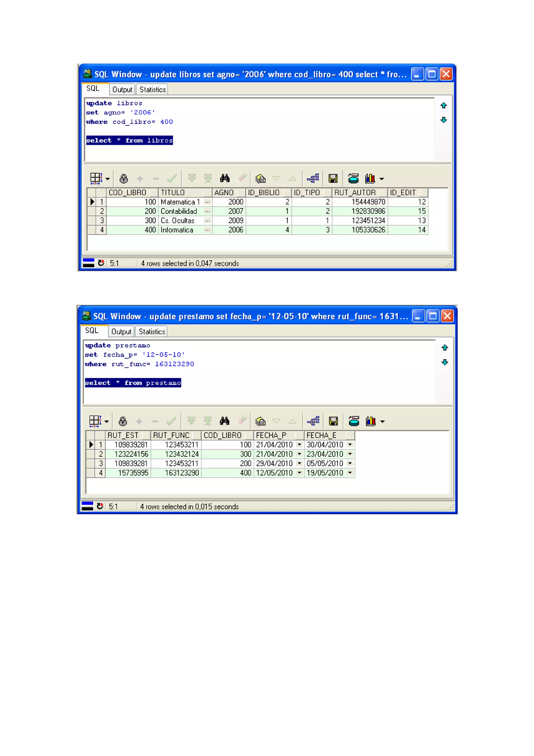
Task: Click export results icon in prestamo window
Action: pyautogui.click(x=354, y=421)
